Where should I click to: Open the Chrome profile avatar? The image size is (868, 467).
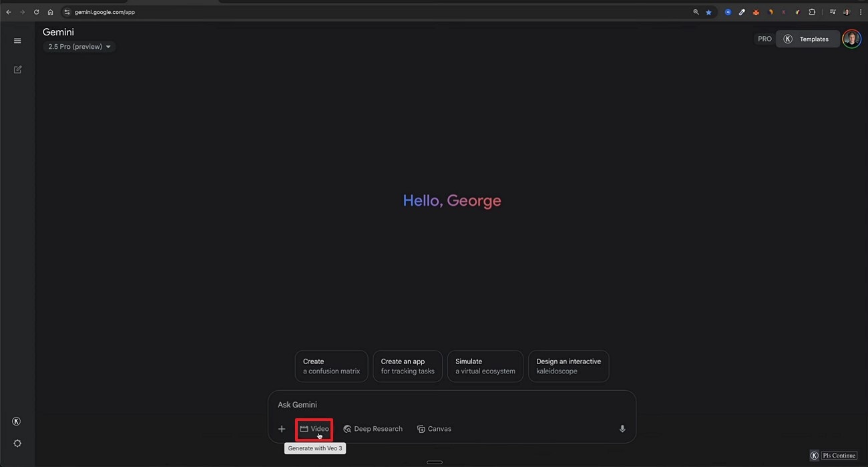[x=846, y=12]
